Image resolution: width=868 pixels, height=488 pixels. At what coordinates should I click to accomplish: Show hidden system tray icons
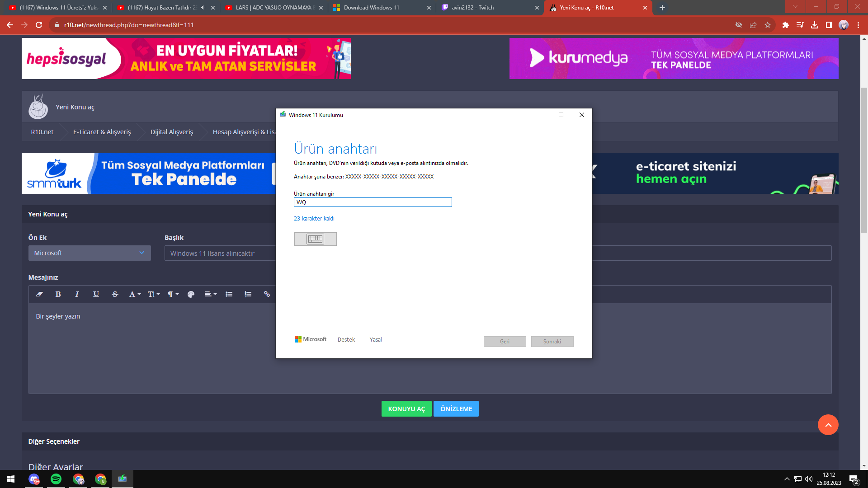tap(787, 479)
